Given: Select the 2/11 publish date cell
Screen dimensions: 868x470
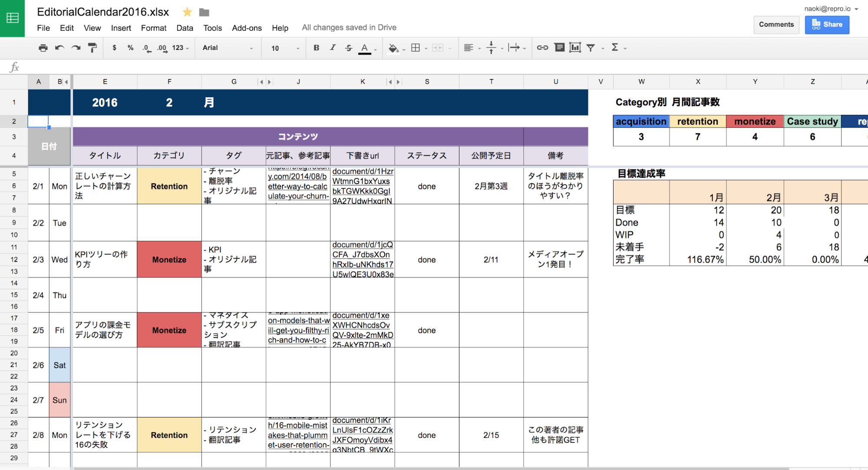Looking at the screenshot, I should coord(491,260).
